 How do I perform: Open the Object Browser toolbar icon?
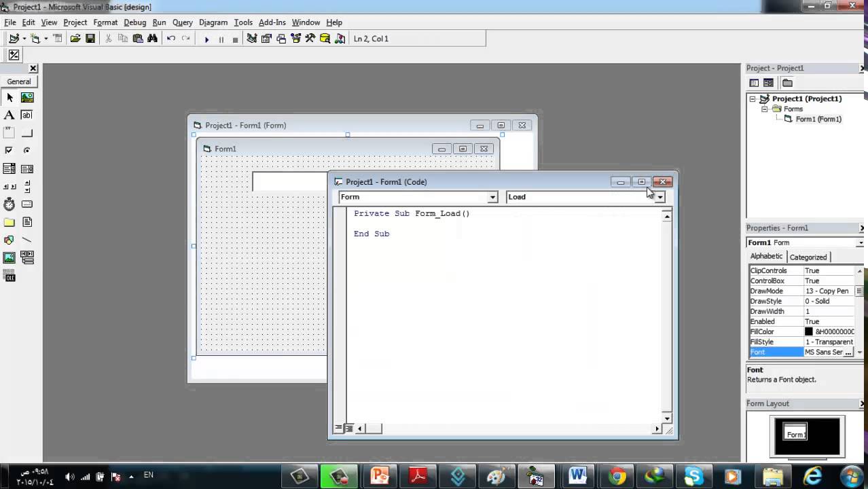(295, 39)
